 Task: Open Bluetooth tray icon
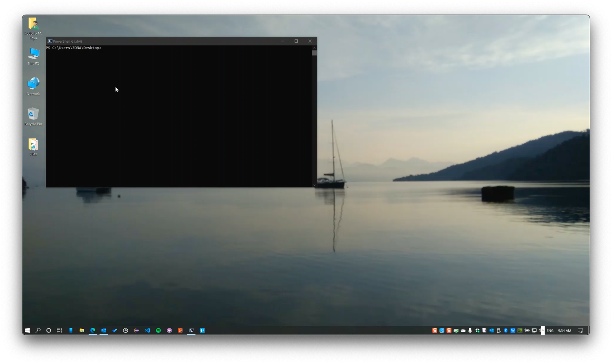point(506,330)
